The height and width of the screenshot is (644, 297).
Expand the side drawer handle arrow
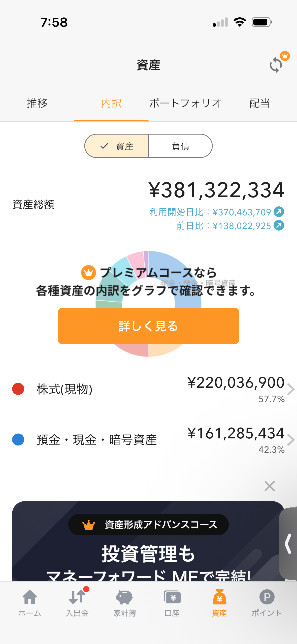coord(288,544)
